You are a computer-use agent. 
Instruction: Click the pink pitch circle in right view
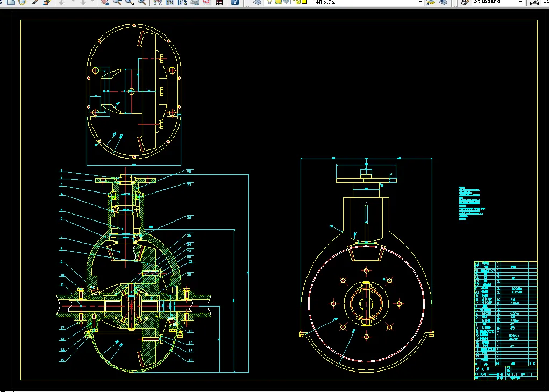click(366, 304)
